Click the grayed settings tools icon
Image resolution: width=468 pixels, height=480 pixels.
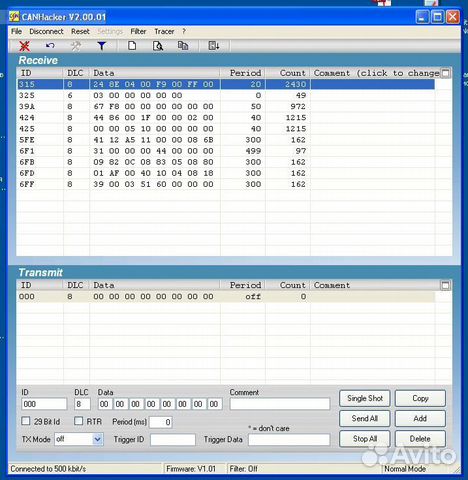point(76,46)
